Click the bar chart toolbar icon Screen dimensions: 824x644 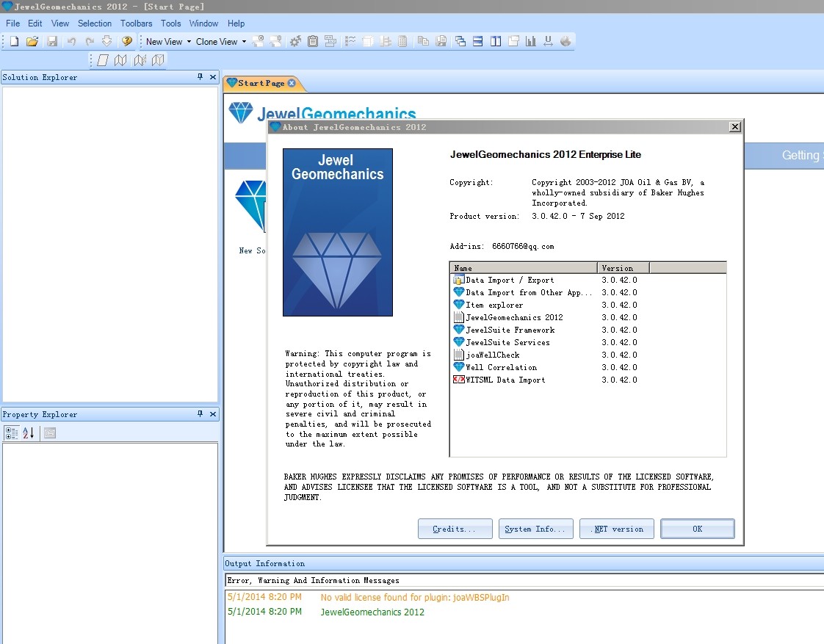click(531, 41)
